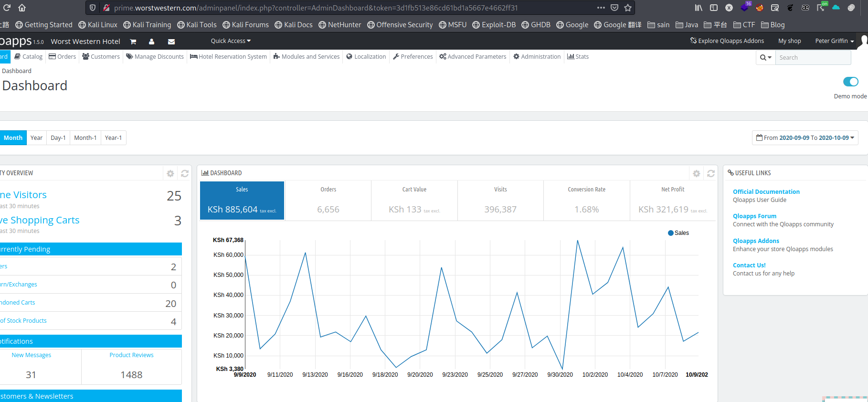Expand the Quick Access dropdown
The width and height of the screenshot is (868, 402).
(231, 41)
